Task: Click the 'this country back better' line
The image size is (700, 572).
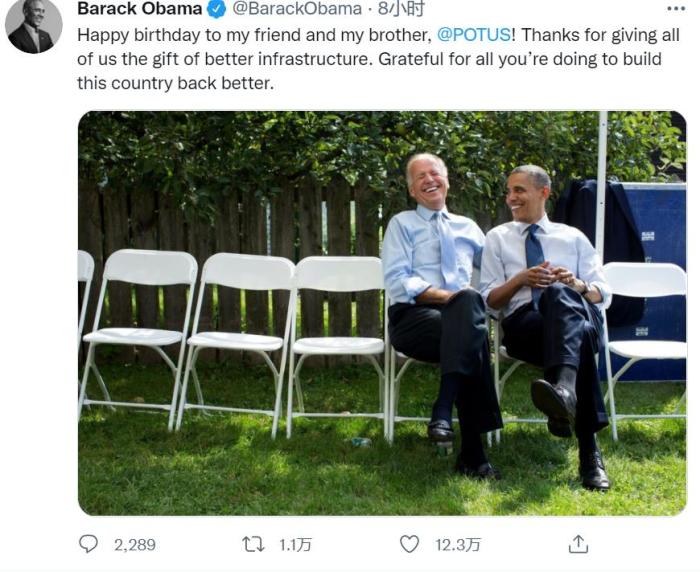Action: pyautogui.click(x=174, y=83)
